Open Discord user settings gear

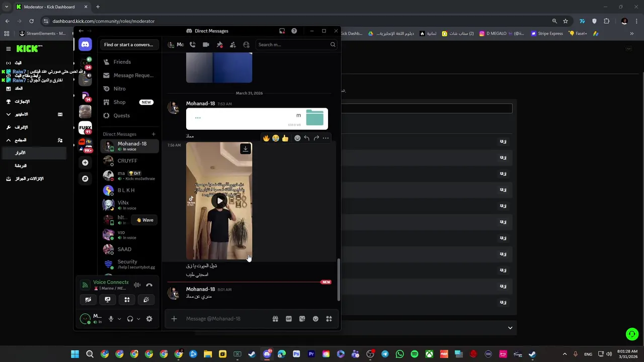click(x=149, y=319)
